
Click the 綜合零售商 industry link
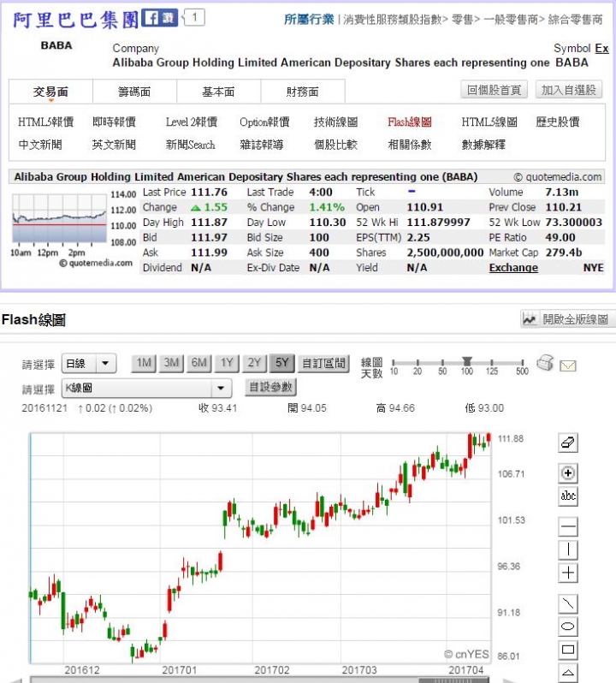click(x=576, y=19)
